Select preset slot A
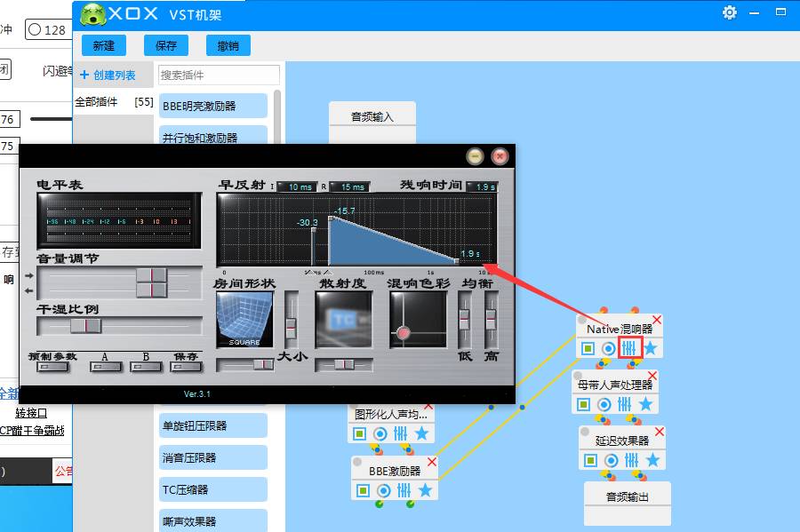Image resolution: width=800 pixels, height=532 pixels. (x=106, y=367)
